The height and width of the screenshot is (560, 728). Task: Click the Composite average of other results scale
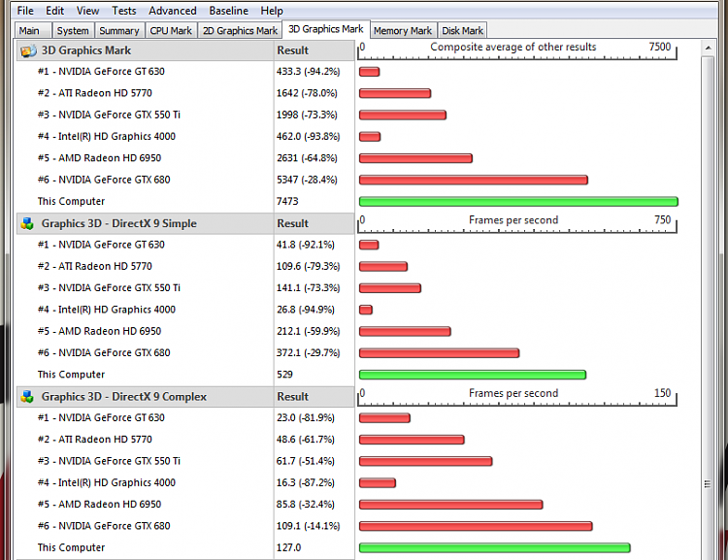pos(517,50)
